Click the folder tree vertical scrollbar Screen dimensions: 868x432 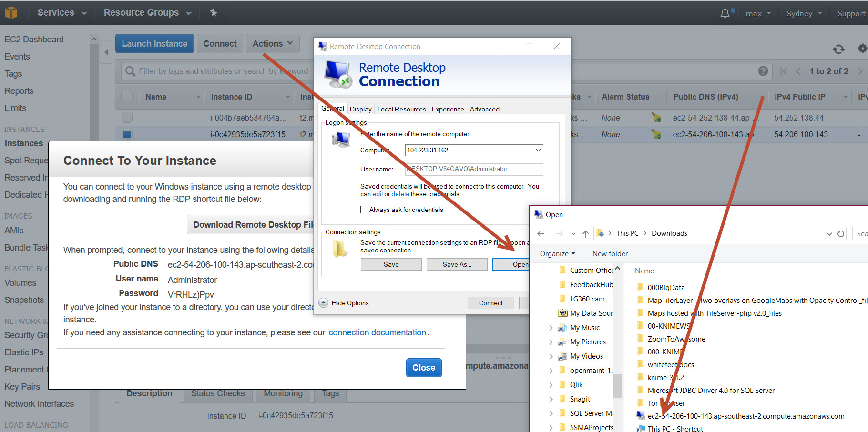tap(617, 385)
